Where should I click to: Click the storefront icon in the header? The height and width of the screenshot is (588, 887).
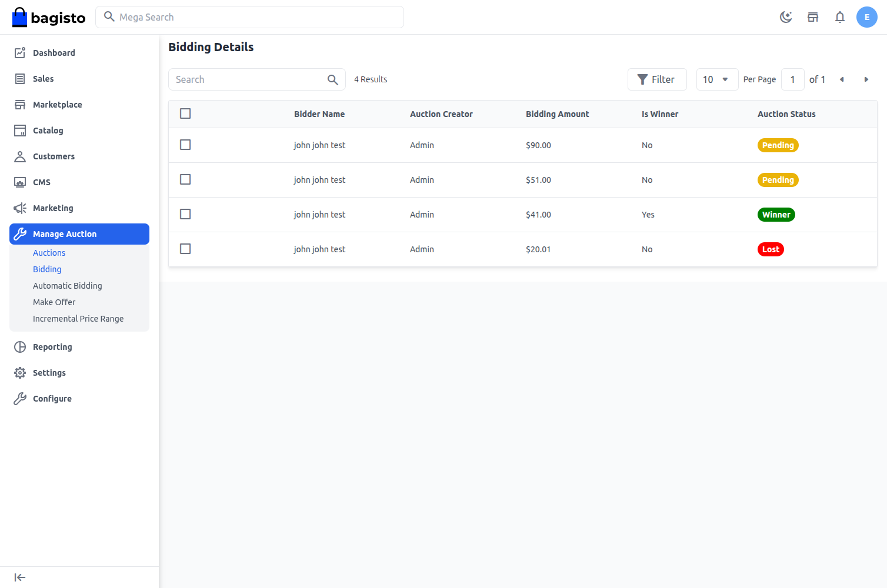[x=813, y=17]
